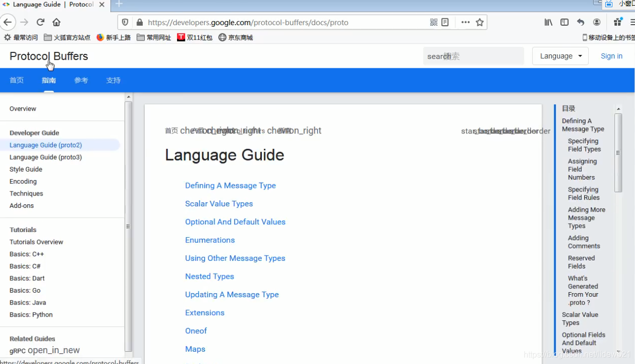The width and height of the screenshot is (635, 364).
Task: Open the page actions three-dot menu
Action: coord(466,22)
